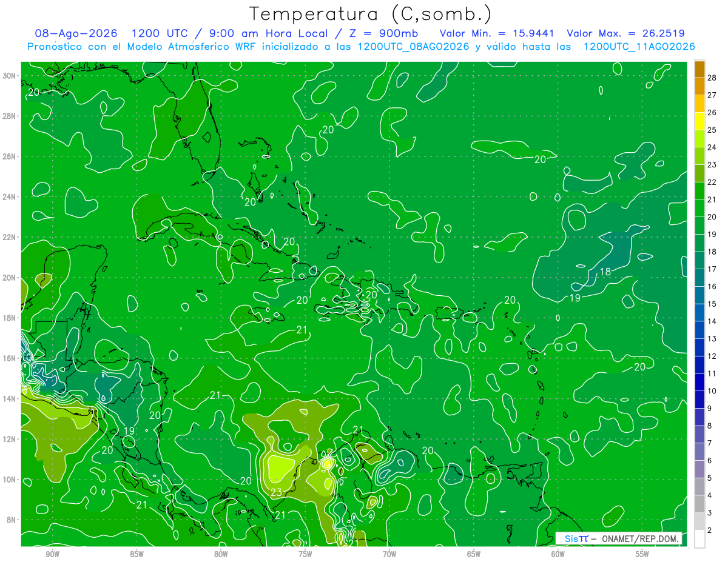Click the white swatch below 2 on colorbar
This screenshot has width=728, height=562.
point(699,539)
